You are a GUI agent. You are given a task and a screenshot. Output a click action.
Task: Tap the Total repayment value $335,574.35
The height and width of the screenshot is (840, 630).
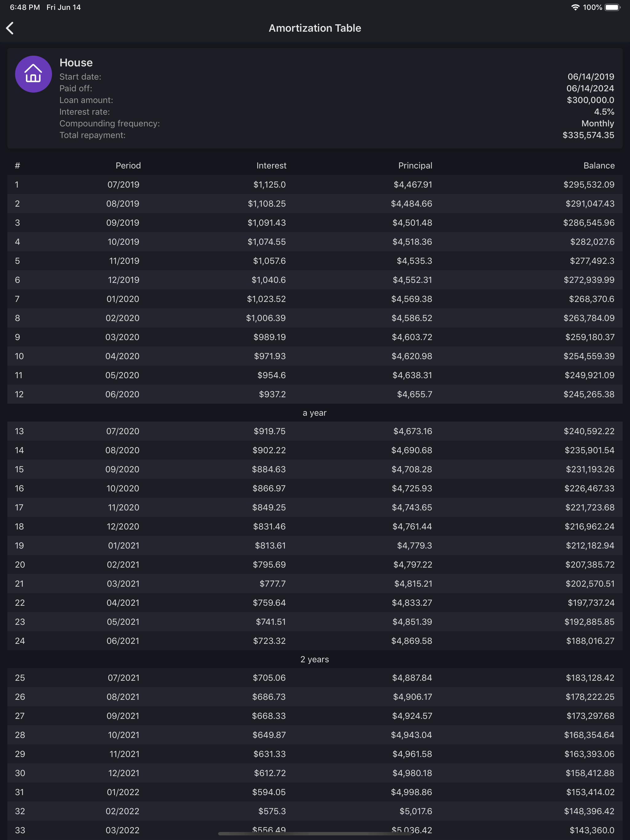click(588, 135)
